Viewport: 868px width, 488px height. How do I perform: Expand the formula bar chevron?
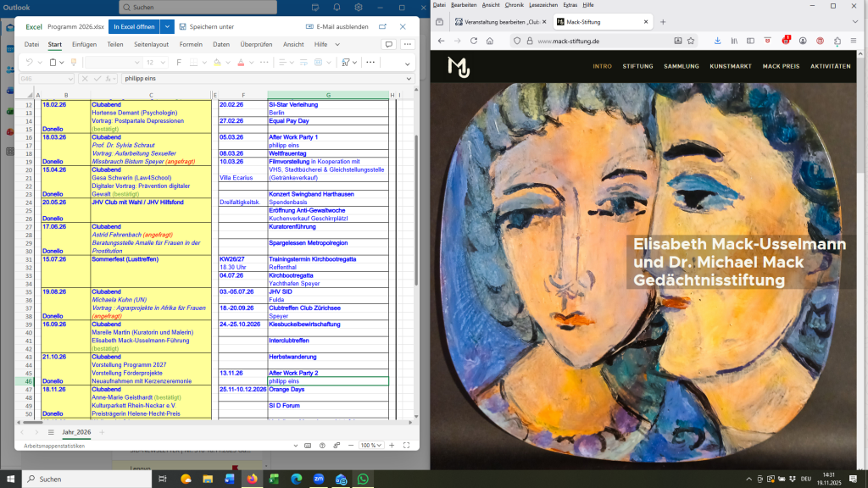[409, 79]
